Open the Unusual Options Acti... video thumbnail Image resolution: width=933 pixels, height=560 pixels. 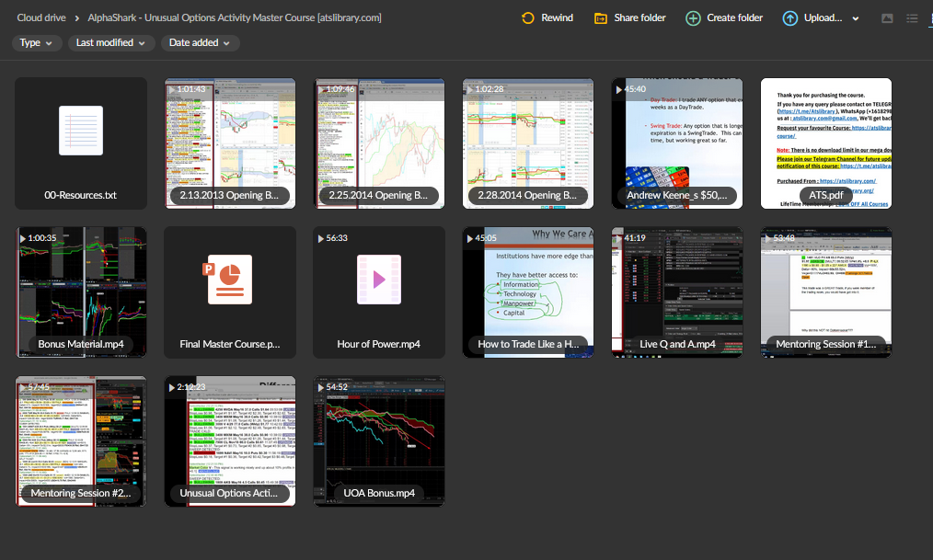(230, 441)
